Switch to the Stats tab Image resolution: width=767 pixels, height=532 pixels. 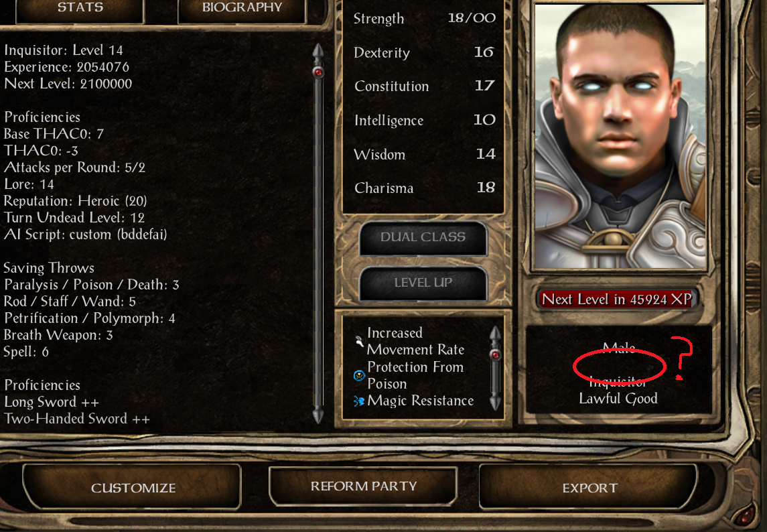(x=80, y=9)
